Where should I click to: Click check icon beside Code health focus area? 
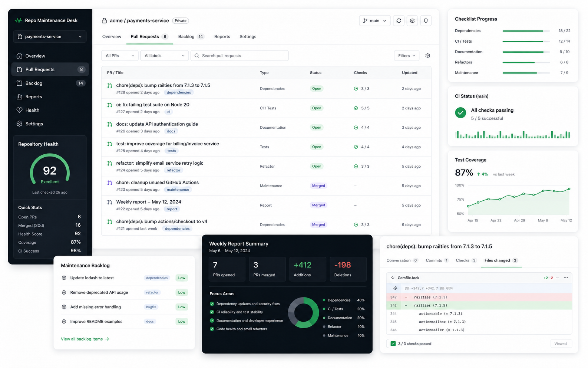point(212,329)
